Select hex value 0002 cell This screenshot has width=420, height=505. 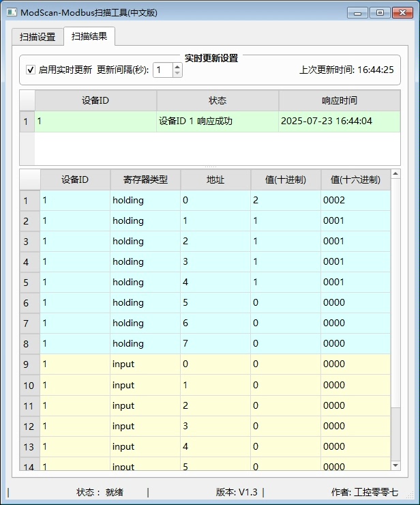click(356, 201)
